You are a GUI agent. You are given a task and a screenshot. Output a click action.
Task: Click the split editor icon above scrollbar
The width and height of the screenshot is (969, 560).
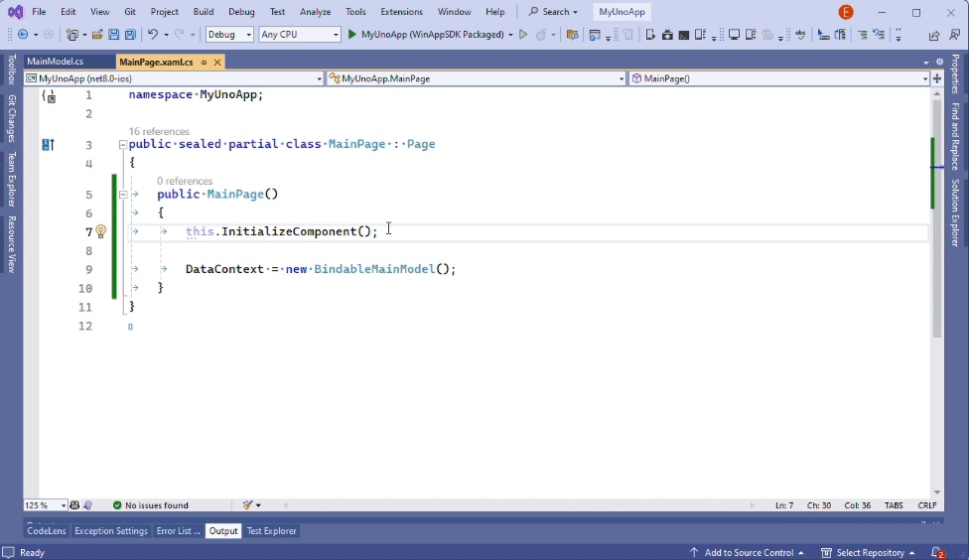[x=937, y=78]
